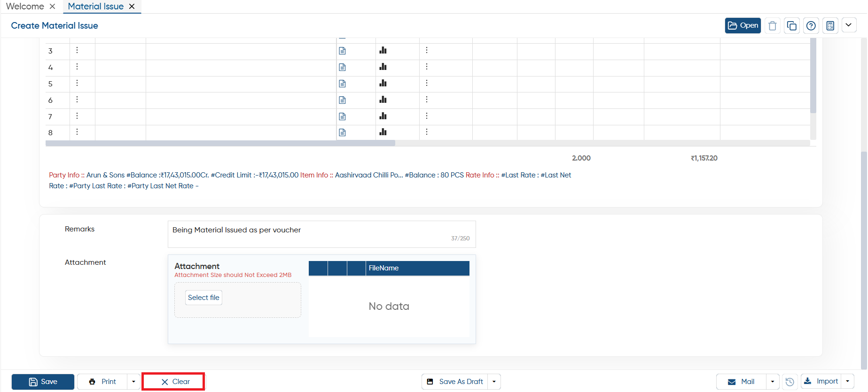This screenshot has height=392, width=868.
Task: Click the document icon in row 5
Action: click(x=342, y=84)
